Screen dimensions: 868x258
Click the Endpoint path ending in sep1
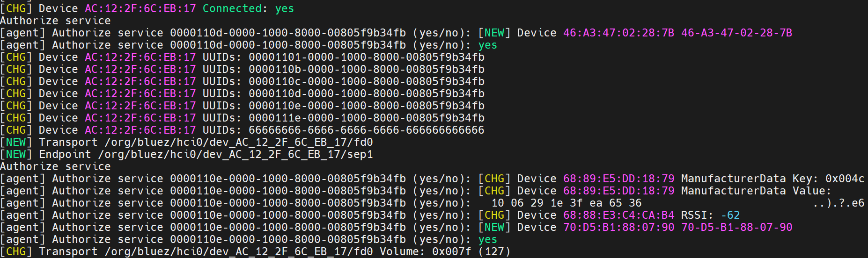pyautogui.click(x=235, y=154)
